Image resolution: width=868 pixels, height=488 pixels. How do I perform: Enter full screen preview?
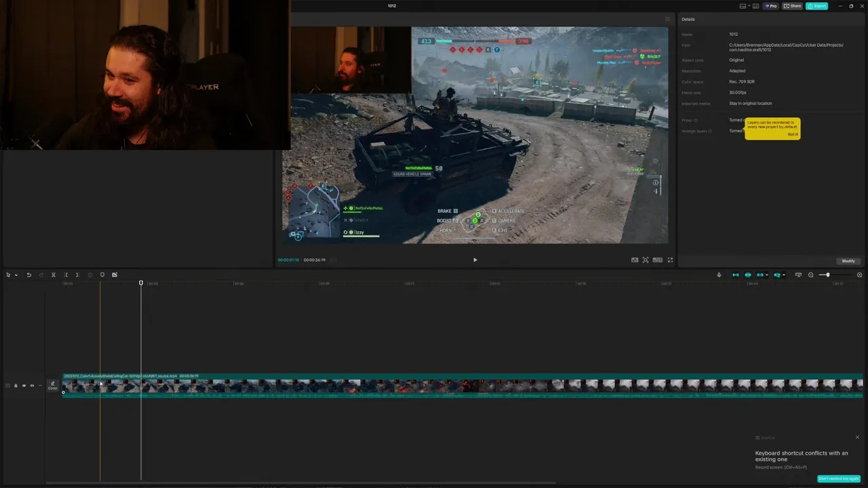click(671, 260)
